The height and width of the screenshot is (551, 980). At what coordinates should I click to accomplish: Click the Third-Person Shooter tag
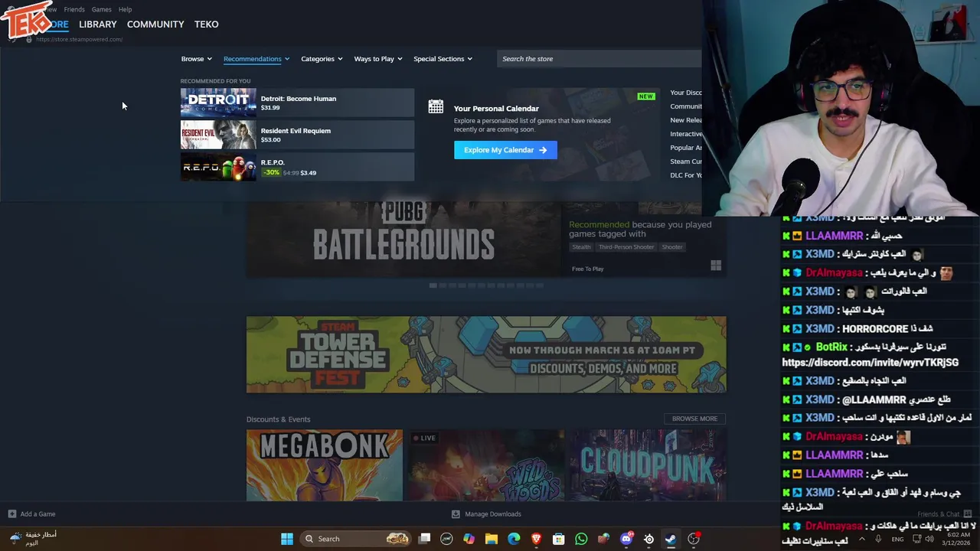[626, 247]
